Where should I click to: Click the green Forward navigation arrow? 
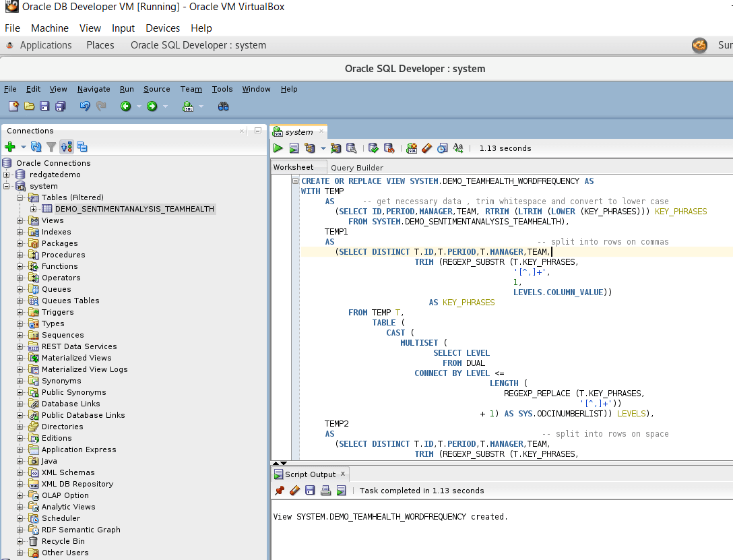pyautogui.click(x=152, y=106)
